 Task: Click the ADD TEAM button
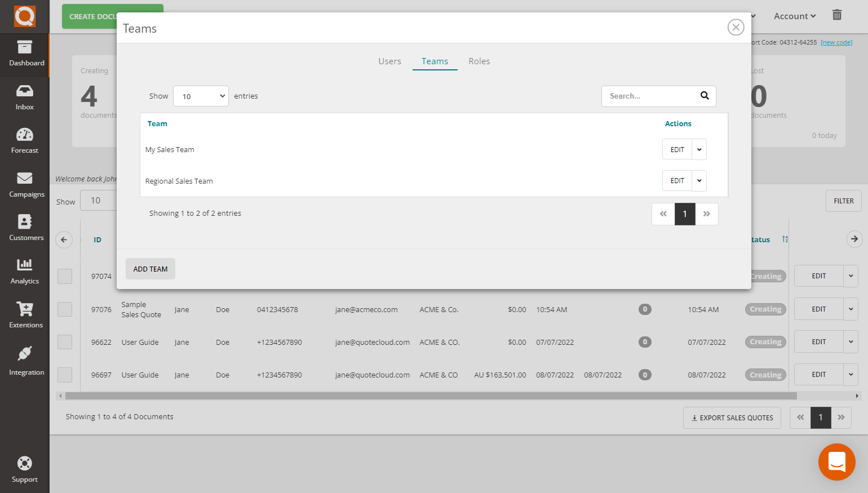[150, 269]
